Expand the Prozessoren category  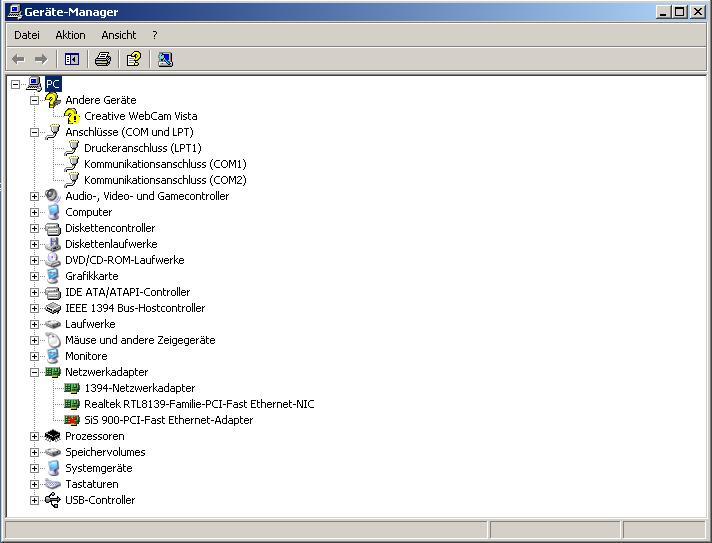[x=34, y=436]
